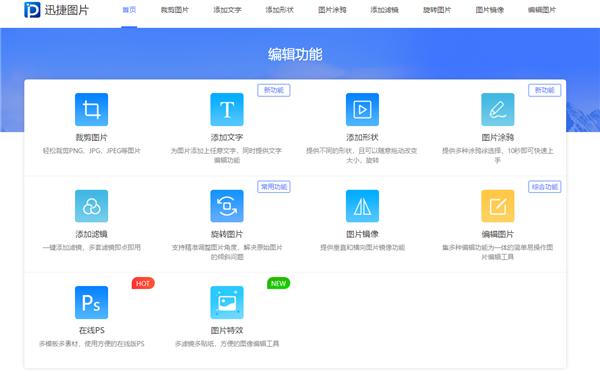Click the 编辑图片 card title
This screenshot has width=600, height=372.
[498, 234]
